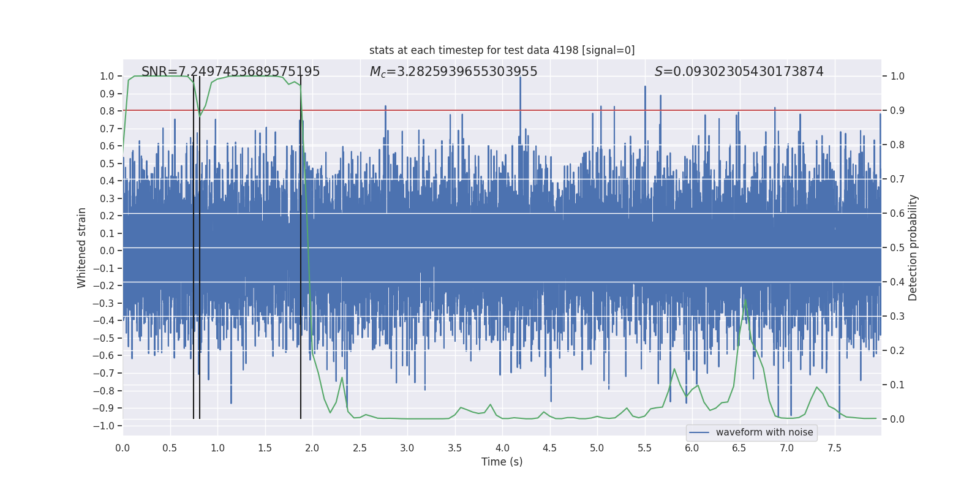980x490 pixels.
Task: Click the chirp mass Mc annotation
Action: [453, 72]
